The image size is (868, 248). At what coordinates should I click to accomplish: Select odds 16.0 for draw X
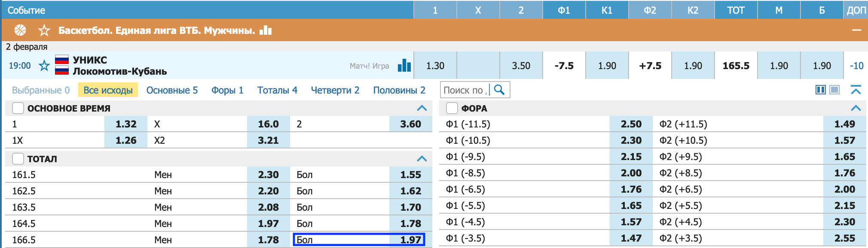tap(269, 124)
